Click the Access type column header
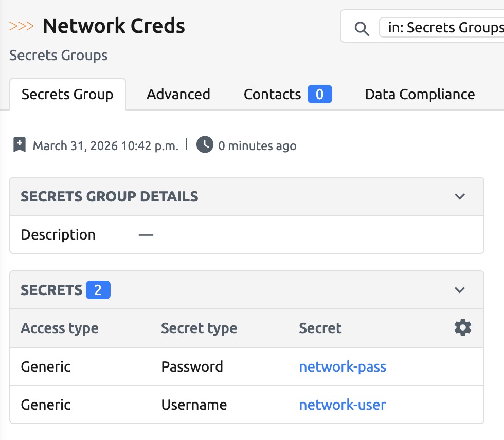Viewport: 504px width, 440px height. tap(60, 328)
